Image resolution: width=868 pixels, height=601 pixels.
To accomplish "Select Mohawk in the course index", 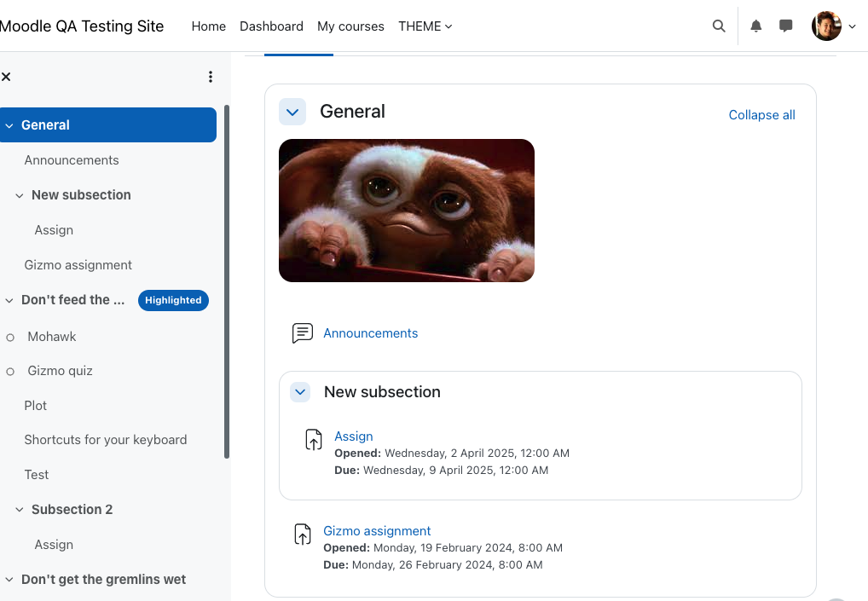I will coord(52,337).
